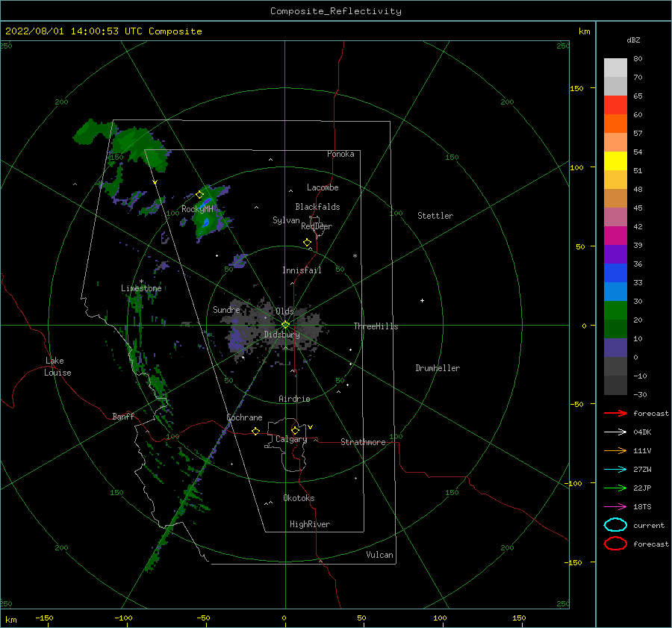Click the Strathmore label

363,442
